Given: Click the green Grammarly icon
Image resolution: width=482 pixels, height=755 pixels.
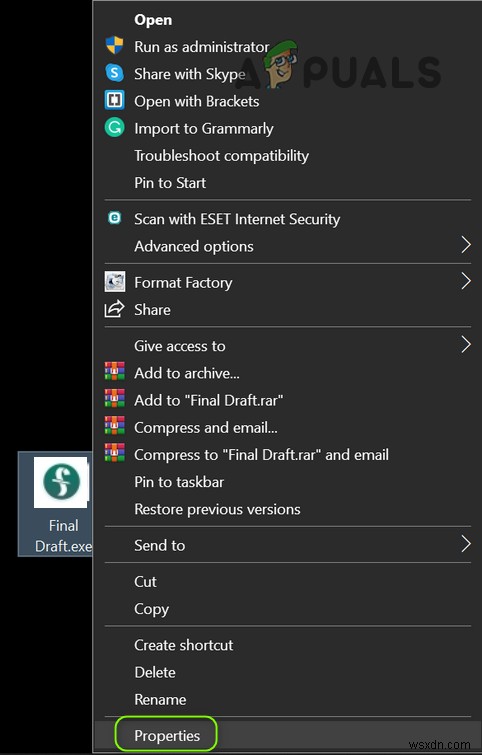Looking at the screenshot, I should pos(115,128).
